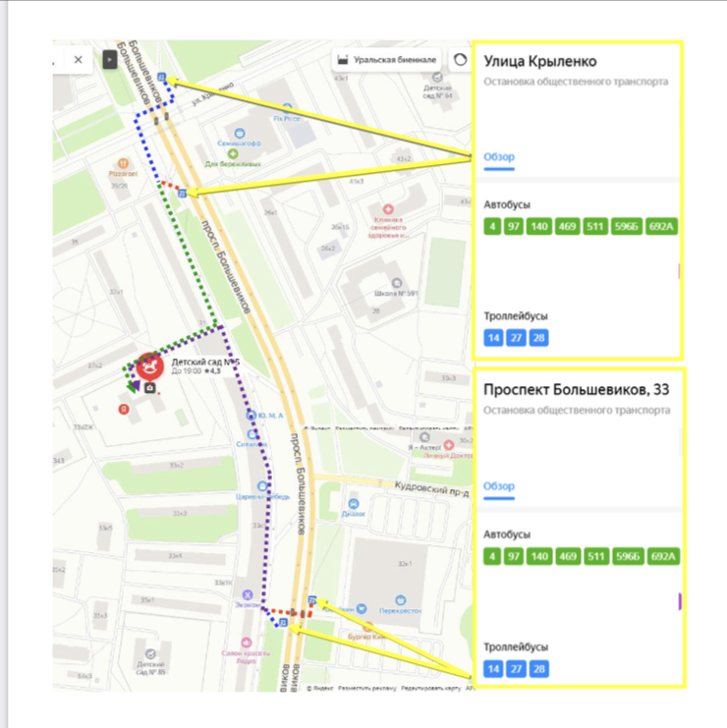This screenshot has height=728, width=727.
Task: Click the red Детский сад №5 marker
Action: [x=149, y=366]
